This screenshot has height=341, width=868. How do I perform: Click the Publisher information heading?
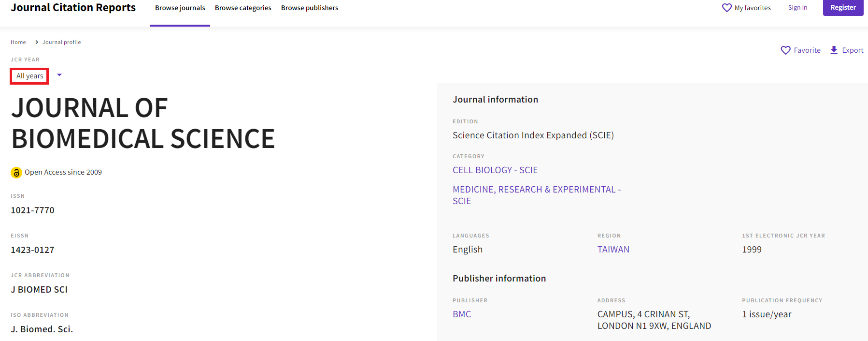[x=499, y=279]
